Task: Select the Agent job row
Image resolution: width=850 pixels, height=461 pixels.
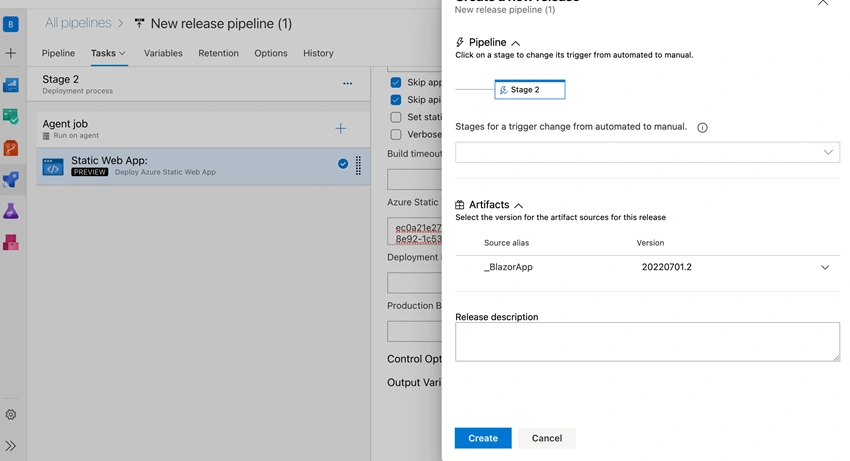Action: click(203, 129)
